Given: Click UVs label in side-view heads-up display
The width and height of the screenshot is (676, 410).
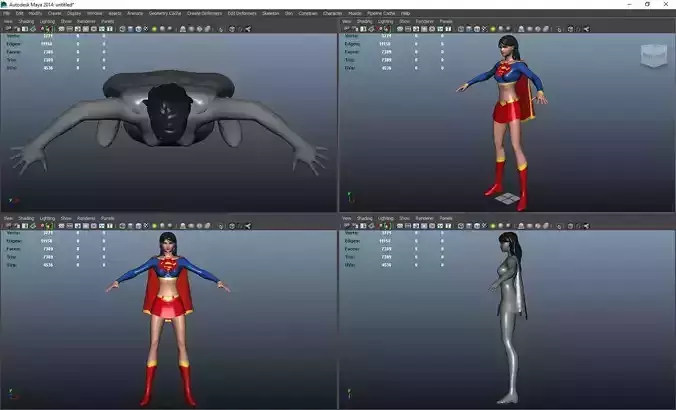Looking at the screenshot, I should click(x=350, y=265).
